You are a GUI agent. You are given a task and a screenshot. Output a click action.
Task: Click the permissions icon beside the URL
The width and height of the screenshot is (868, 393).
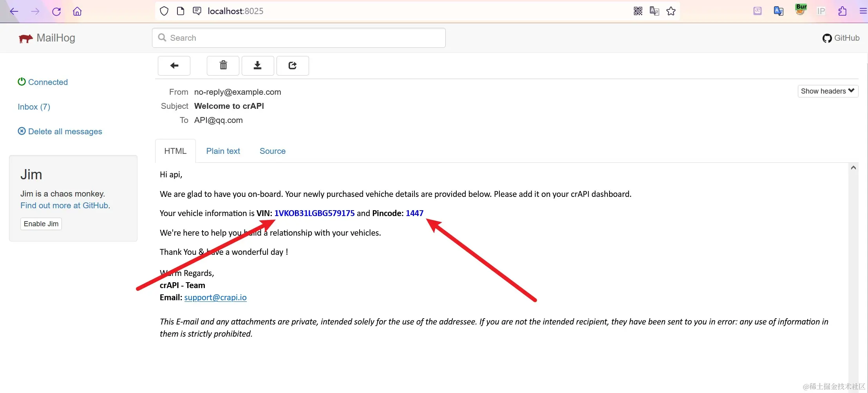pyautogui.click(x=197, y=11)
